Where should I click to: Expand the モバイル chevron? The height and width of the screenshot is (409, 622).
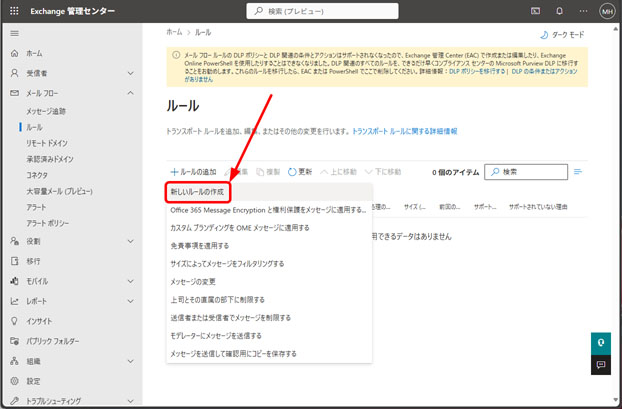[x=131, y=281]
